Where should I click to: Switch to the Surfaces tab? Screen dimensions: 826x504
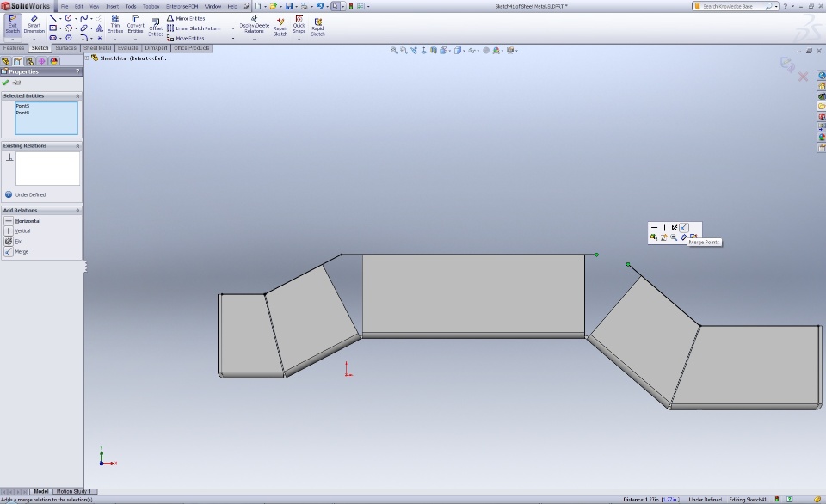click(66, 48)
